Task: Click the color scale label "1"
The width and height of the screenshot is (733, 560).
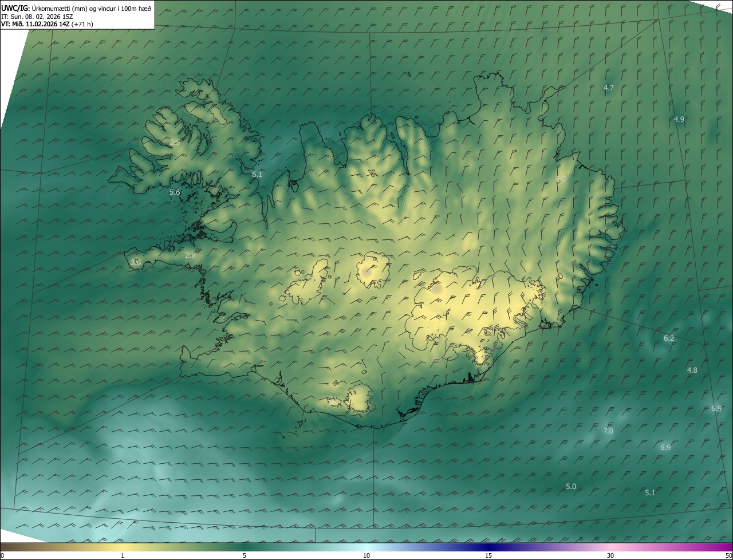Action: click(123, 555)
